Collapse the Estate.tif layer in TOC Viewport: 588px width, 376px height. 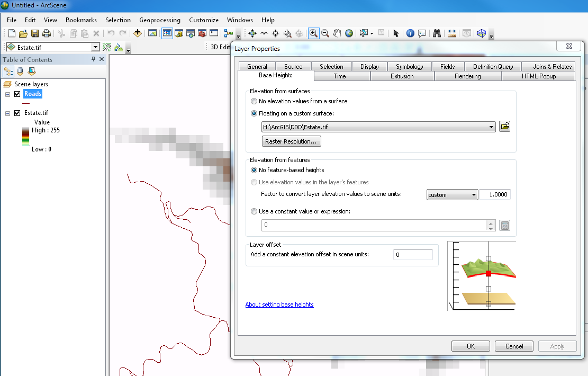pos(7,113)
